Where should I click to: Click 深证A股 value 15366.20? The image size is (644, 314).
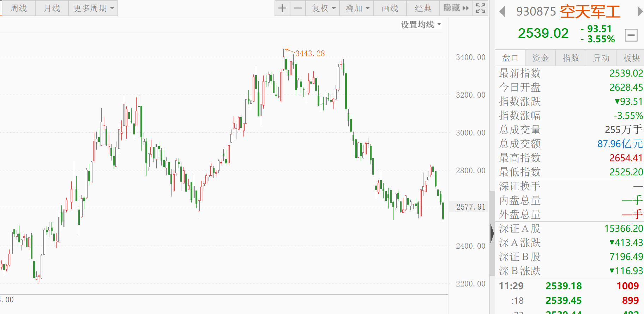(624, 228)
